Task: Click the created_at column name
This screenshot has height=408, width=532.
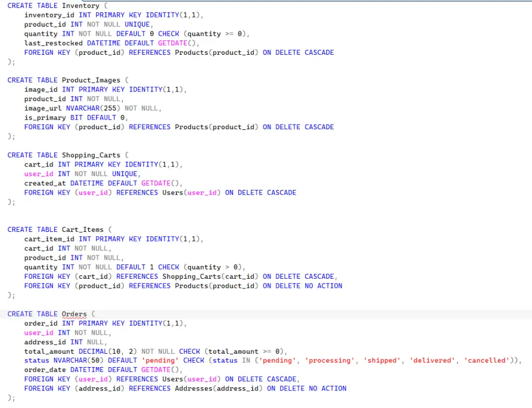Action: [x=45, y=184]
